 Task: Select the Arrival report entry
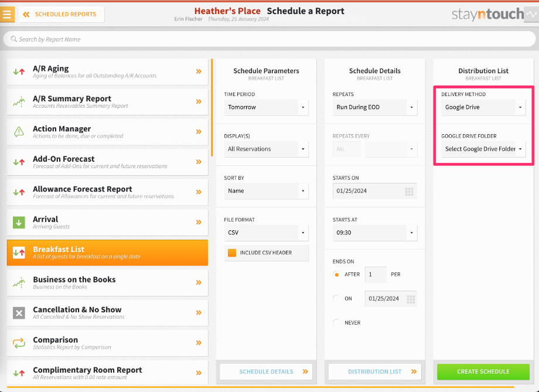coord(107,222)
